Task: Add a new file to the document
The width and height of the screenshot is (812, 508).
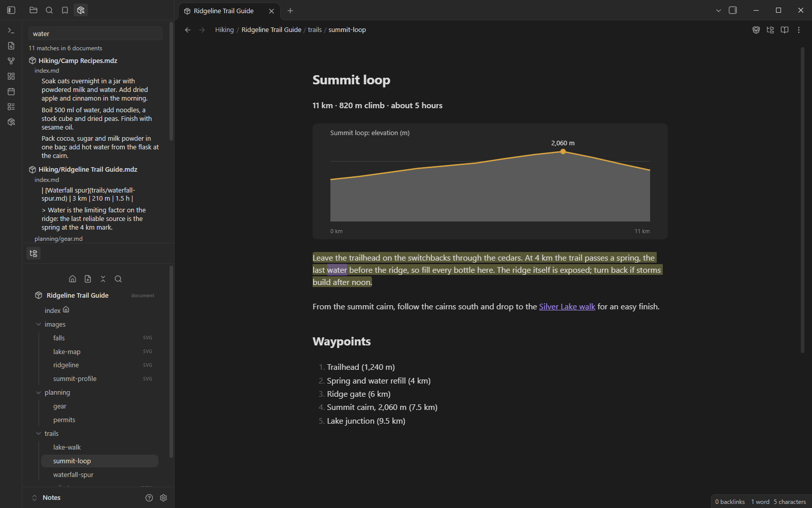Action: point(88,279)
